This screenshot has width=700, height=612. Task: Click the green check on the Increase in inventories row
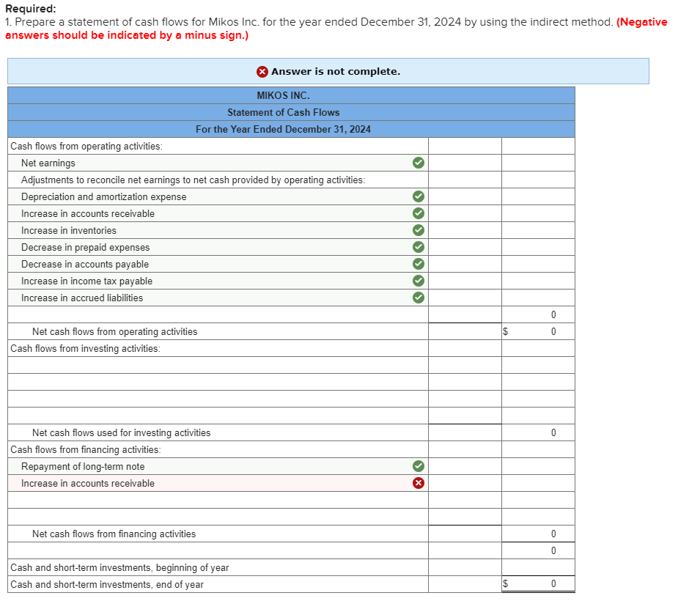[x=419, y=230]
